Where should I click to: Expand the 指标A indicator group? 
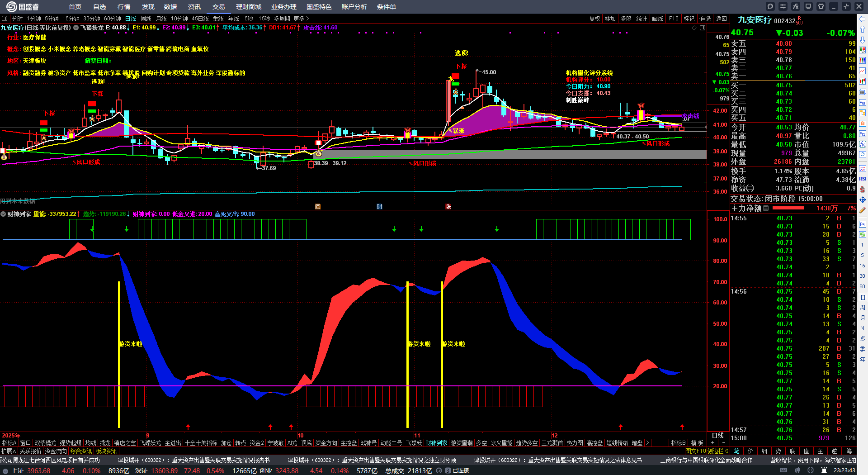point(9,443)
